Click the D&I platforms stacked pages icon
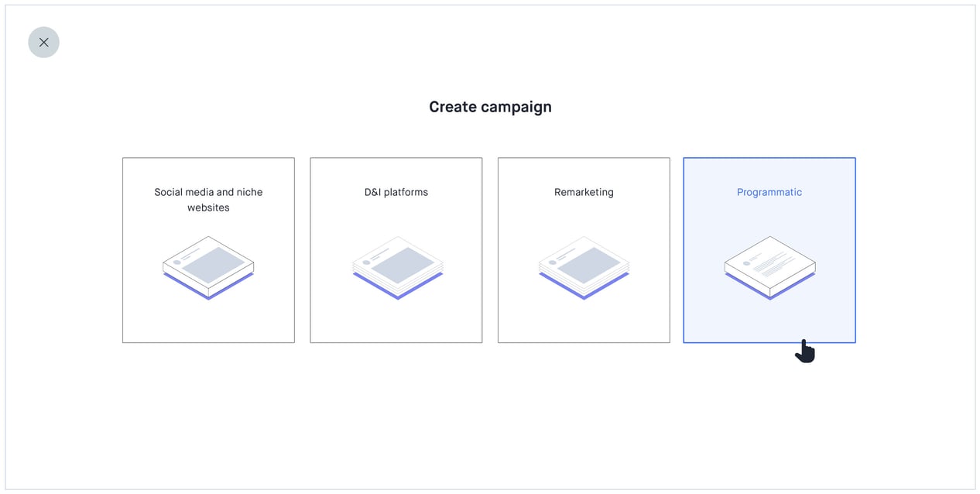980x494 pixels. (397, 267)
